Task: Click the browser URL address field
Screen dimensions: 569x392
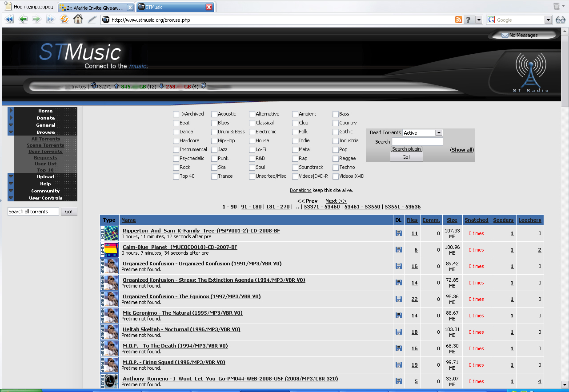Action: click(x=282, y=20)
